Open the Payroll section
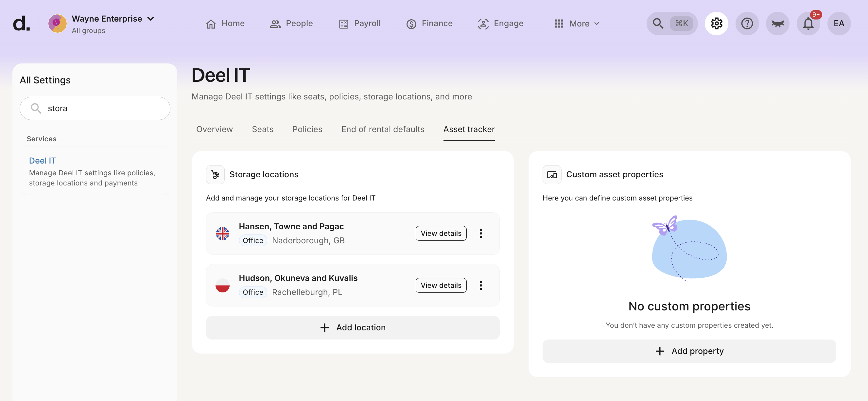The image size is (868, 401). click(x=359, y=24)
